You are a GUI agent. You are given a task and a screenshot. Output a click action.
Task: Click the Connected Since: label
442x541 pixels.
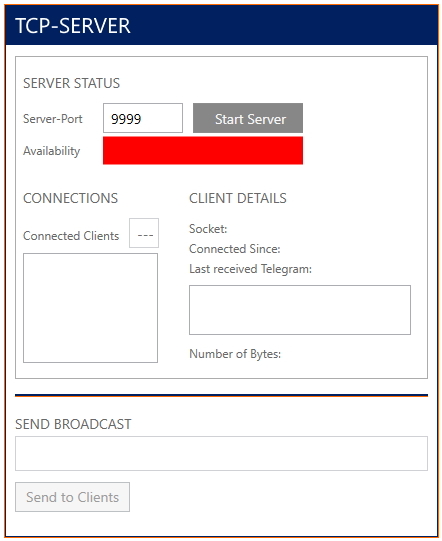click(x=235, y=249)
